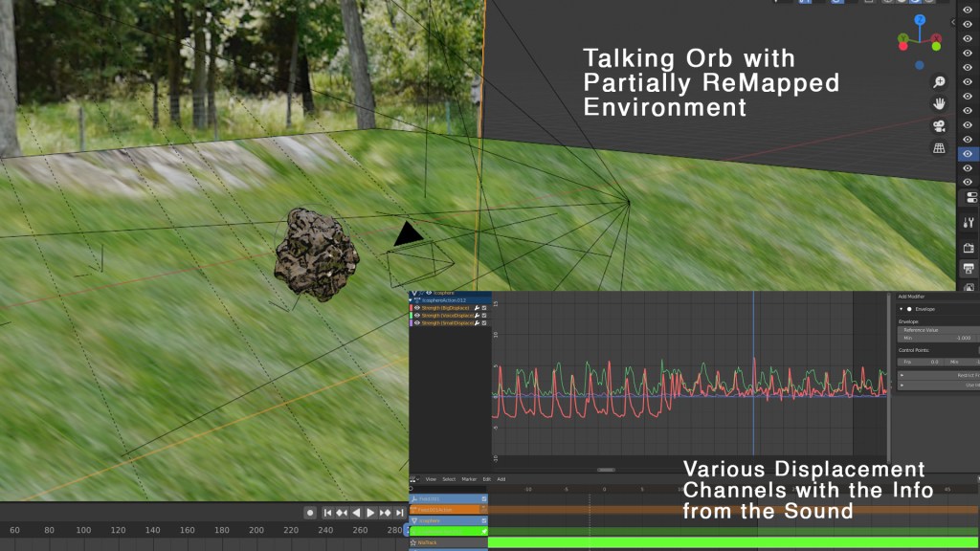Open the Marker menu in NLA editor
This screenshot has height=551, width=980.
click(469, 479)
